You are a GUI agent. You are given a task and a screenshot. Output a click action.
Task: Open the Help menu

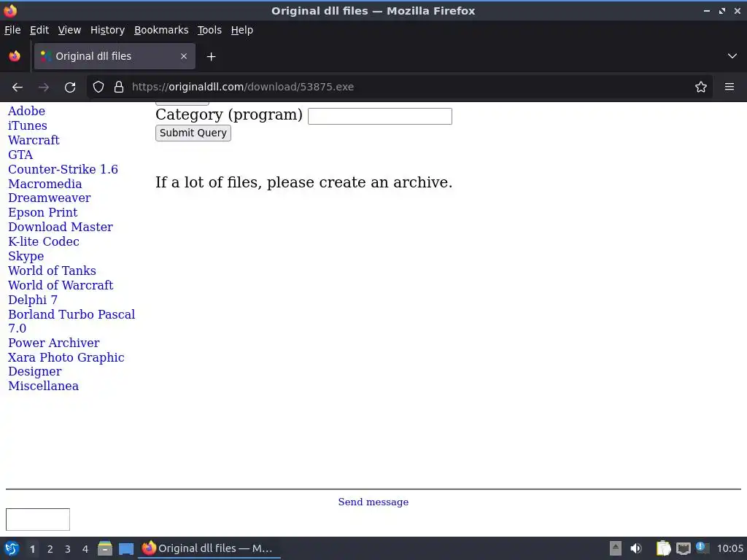(x=242, y=30)
